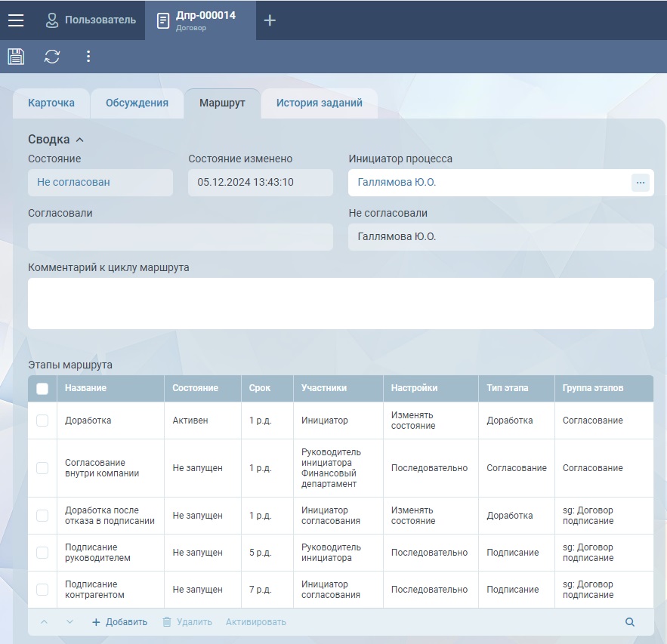Move stage down with arrow icon

click(x=69, y=622)
